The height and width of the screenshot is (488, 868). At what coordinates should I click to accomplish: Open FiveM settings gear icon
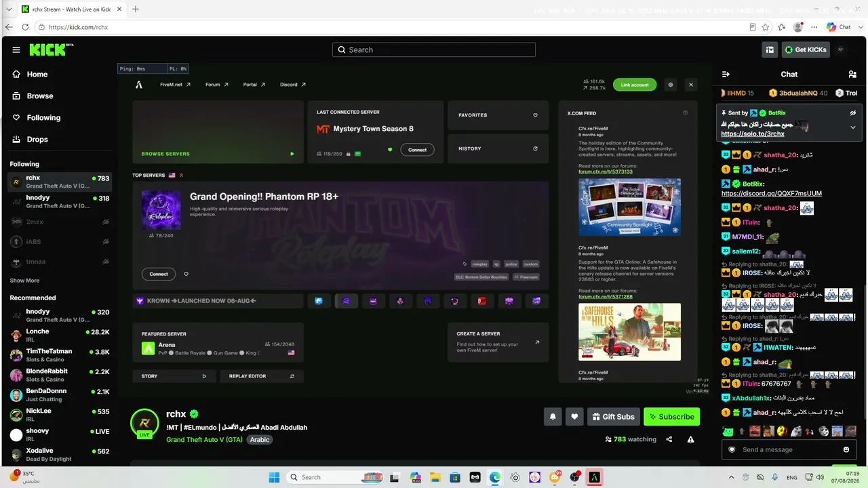pos(671,85)
